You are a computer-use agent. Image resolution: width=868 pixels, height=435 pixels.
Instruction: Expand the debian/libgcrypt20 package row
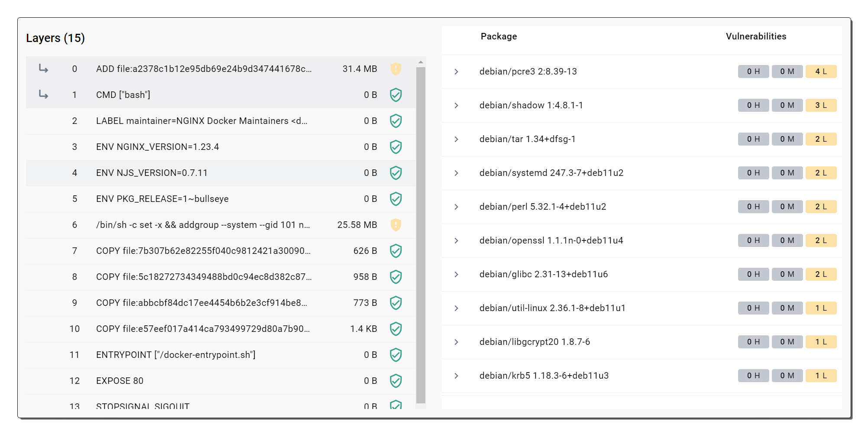point(456,342)
